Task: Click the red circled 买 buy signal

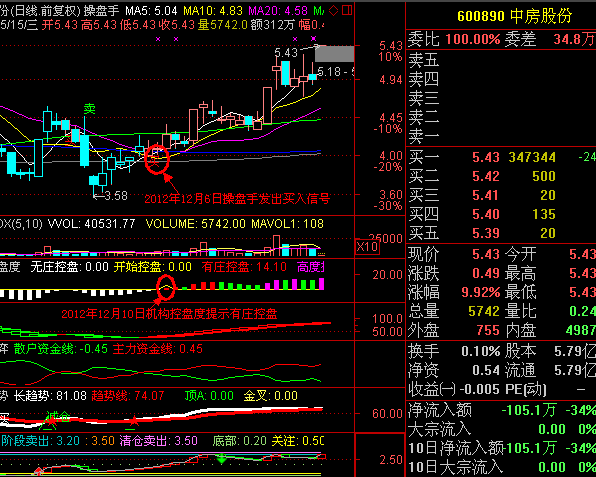Action: point(157,159)
